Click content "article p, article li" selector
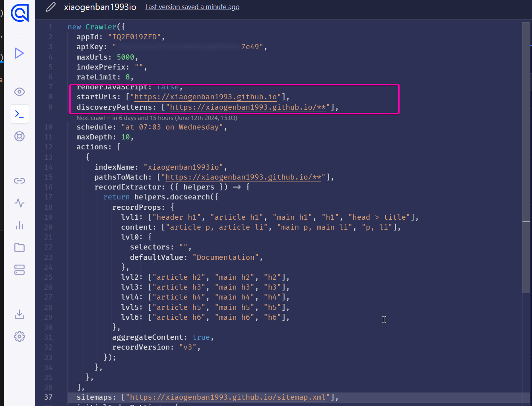The height and width of the screenshot is (406, 532). pyautogui.click(x=217, y=227)
